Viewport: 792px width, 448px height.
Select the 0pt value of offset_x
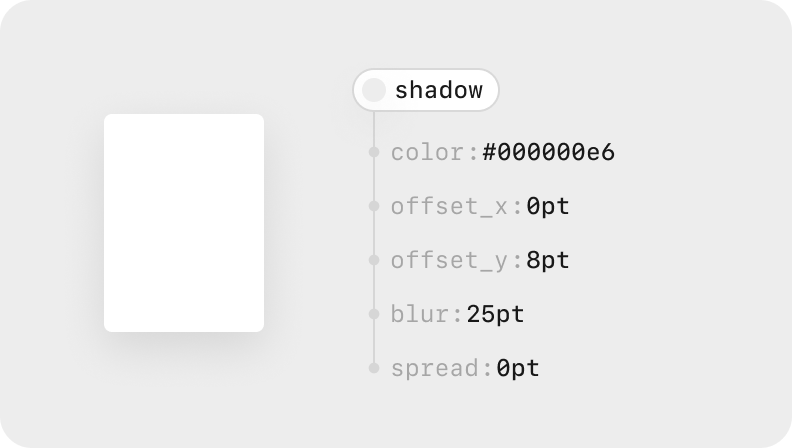point(548,207)
